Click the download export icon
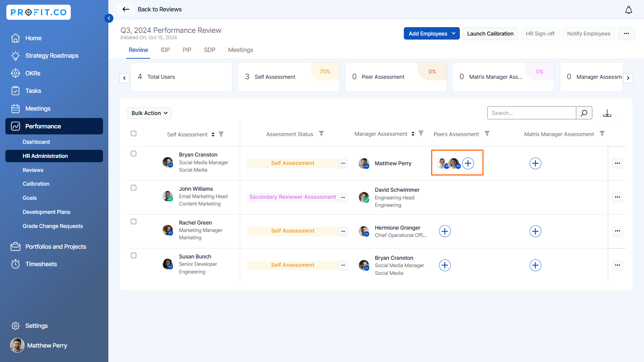This screenshot has width=644, height=362. click(607, 113)
